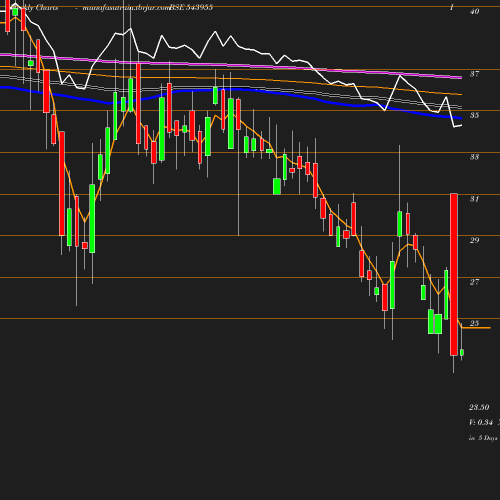Click the price axis label 35
Image resolution: width=500 pixels, height=500 pixels.
pos(474,115)
